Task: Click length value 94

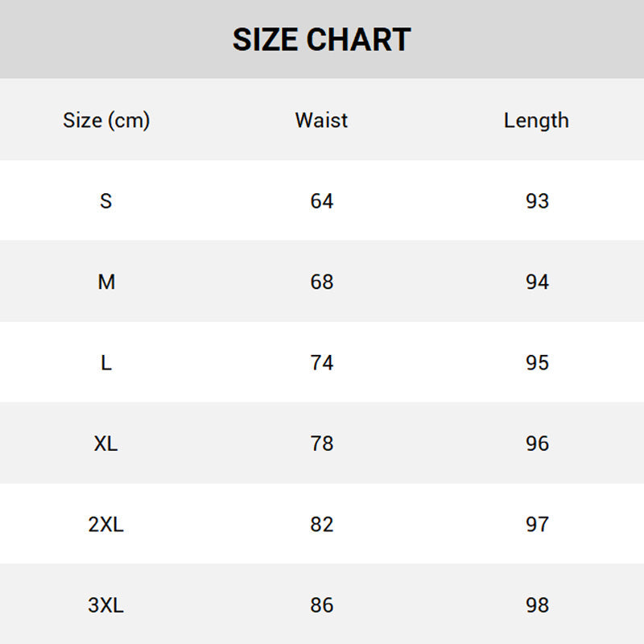Action: point(537,282)
